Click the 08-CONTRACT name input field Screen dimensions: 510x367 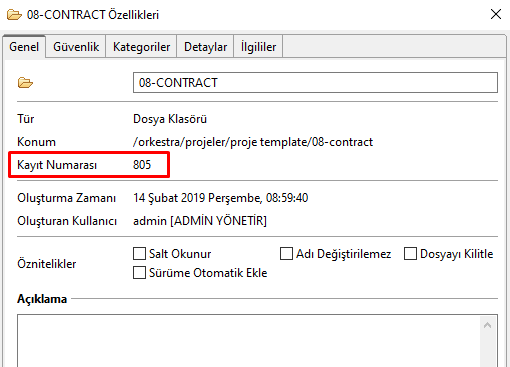315,83
